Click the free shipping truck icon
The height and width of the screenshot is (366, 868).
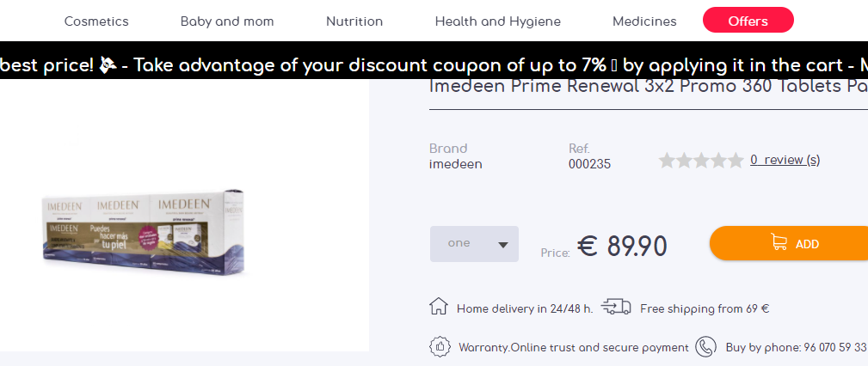click(616, 307)
